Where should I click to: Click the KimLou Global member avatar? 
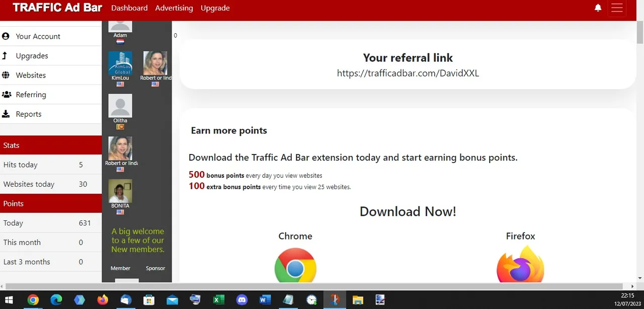click(x=120, y=63)
